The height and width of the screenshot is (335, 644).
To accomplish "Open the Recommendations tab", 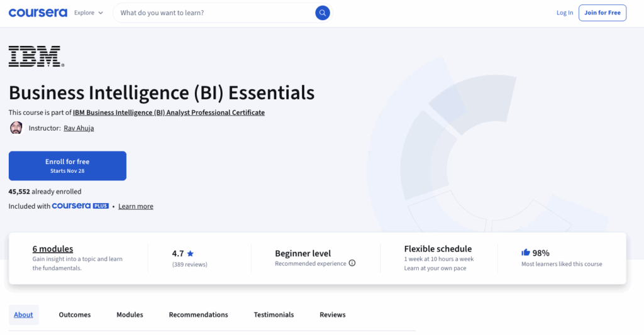I will (x=198, y=315).
